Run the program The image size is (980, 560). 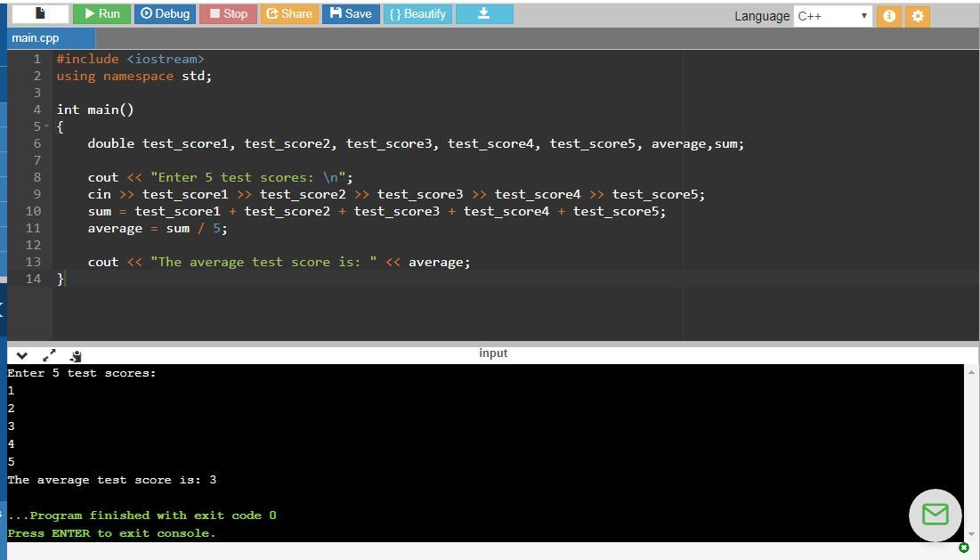101,13
